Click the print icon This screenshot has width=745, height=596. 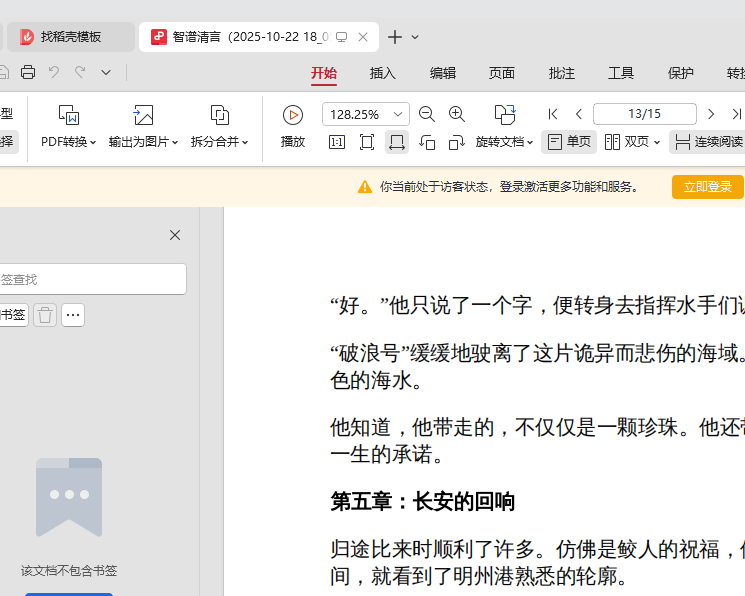coord(28,72)
